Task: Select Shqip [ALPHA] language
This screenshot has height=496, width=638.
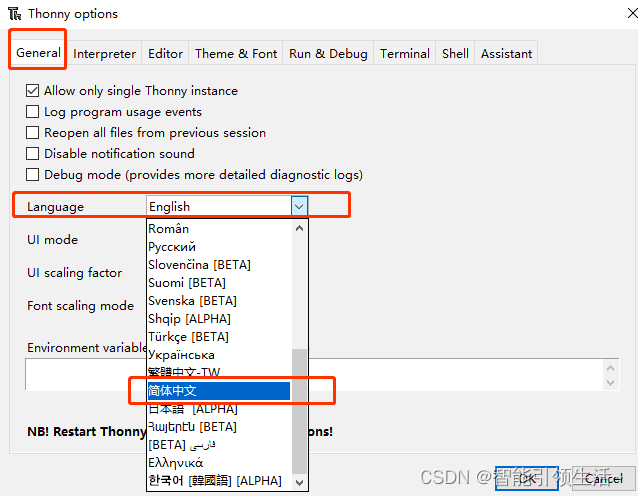Action: (x=219, y=319)
